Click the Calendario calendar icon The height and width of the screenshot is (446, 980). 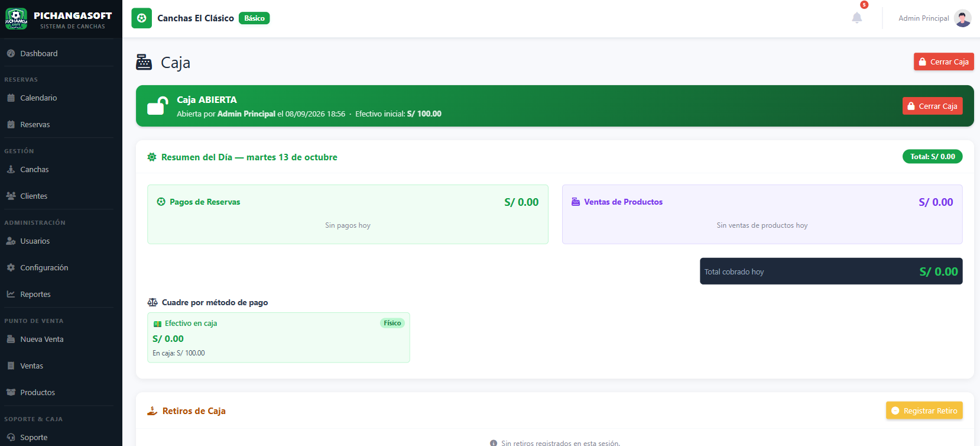pos(11,98)
